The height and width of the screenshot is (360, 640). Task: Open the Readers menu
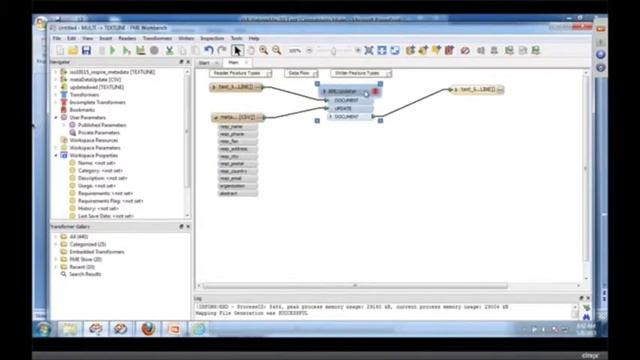(x=127, y=38)
